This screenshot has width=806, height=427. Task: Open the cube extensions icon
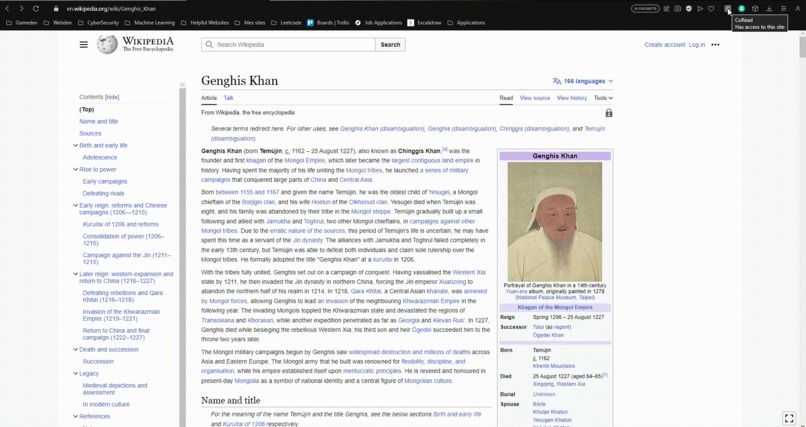coord(755,9)
